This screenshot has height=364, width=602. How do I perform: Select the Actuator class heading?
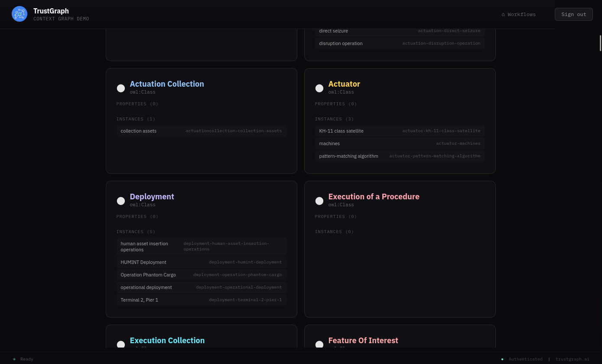(344, 84)
